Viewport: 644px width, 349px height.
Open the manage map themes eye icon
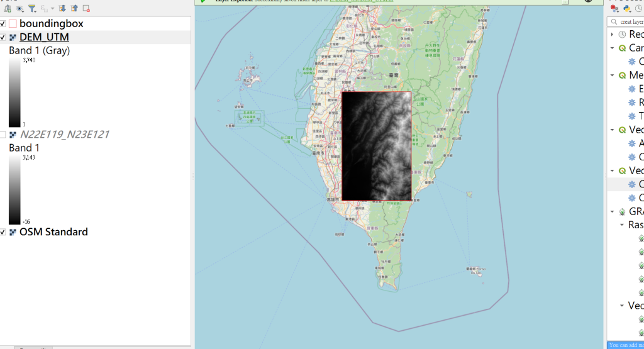[19, 9]
